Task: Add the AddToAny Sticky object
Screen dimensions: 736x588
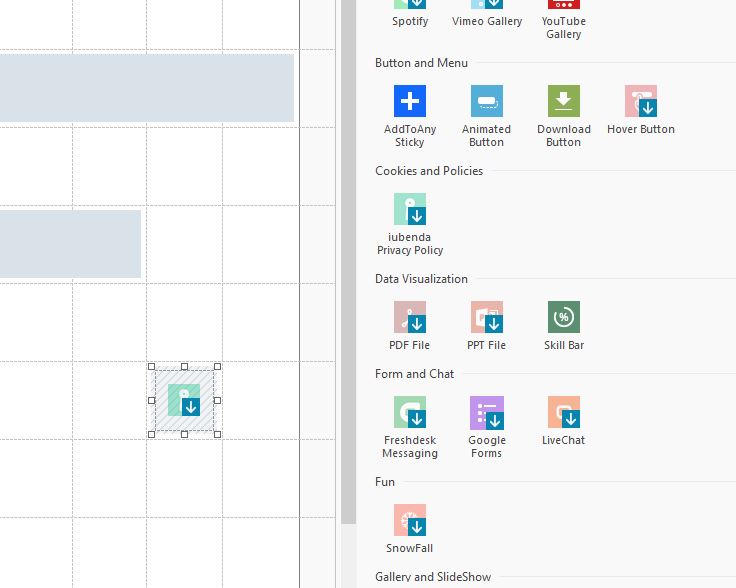Action: (410, 101)
